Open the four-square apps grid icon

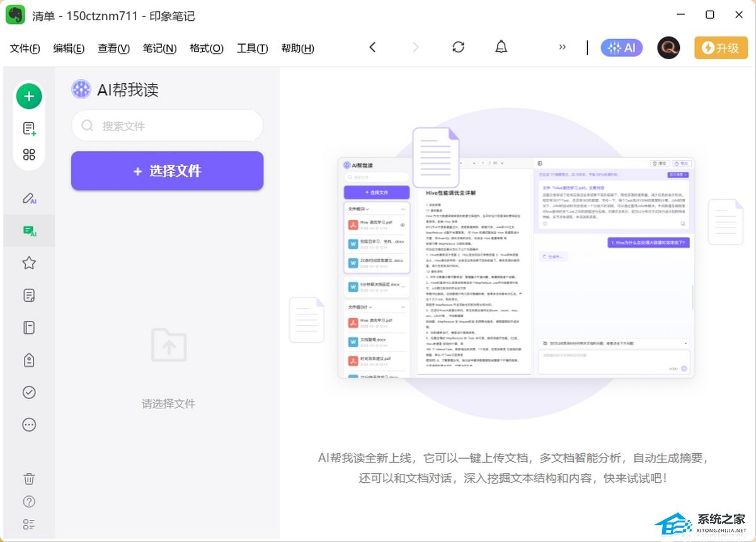tap(29, 154)
